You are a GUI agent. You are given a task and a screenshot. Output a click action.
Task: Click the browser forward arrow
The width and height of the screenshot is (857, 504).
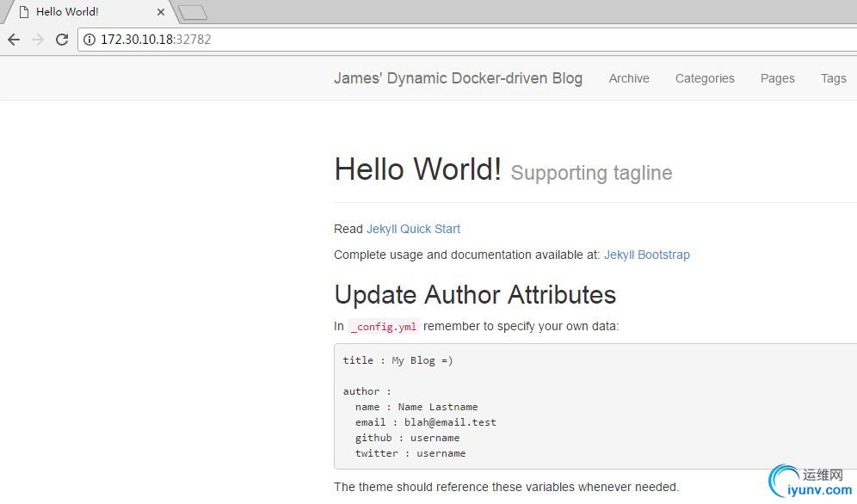coord(38,40)
